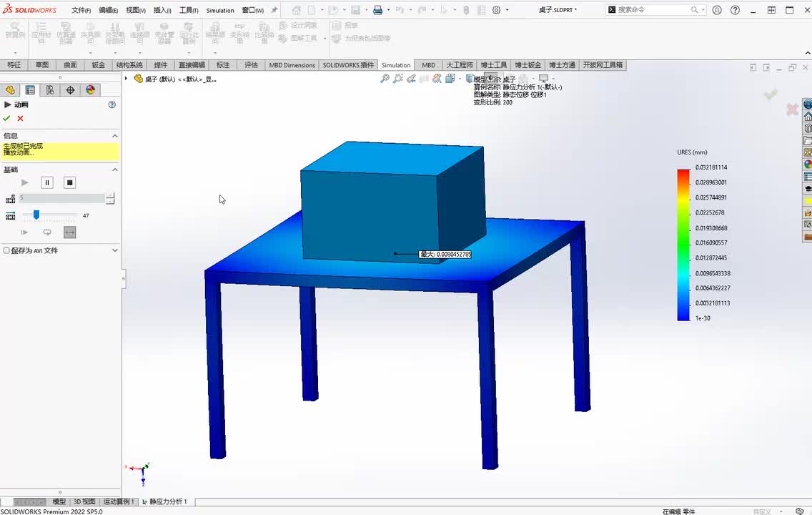Click the 最大 displacement value callout
812x515 pixels.
[x=445, y=254]
